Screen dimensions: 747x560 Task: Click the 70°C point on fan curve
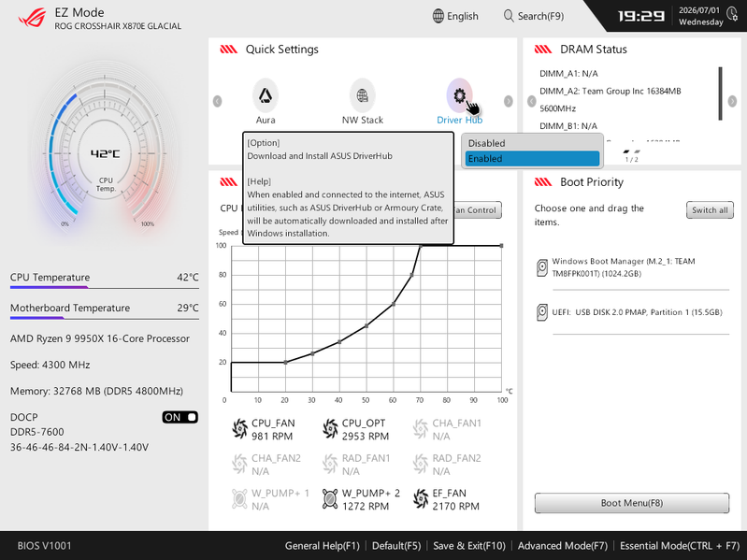pos(420,246)
